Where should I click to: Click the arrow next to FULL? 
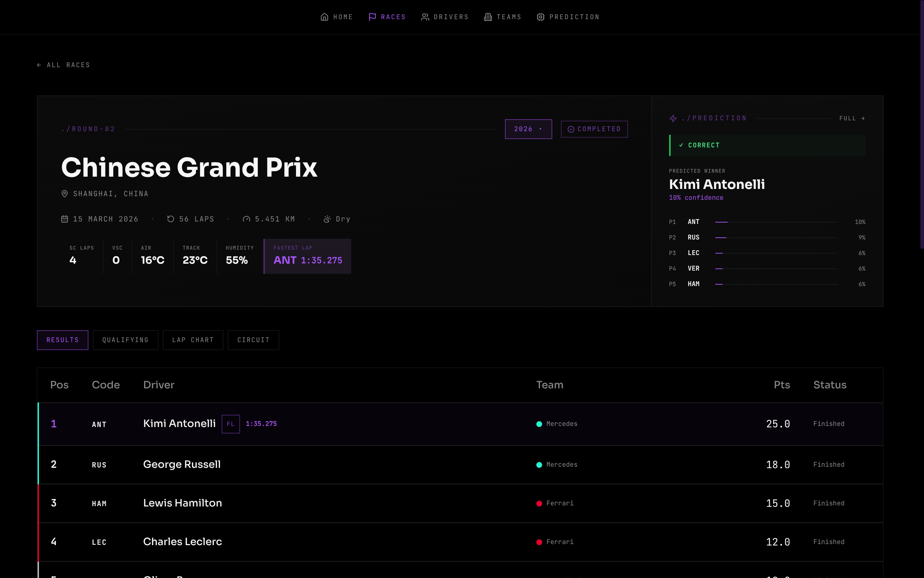tap(863, 118)
